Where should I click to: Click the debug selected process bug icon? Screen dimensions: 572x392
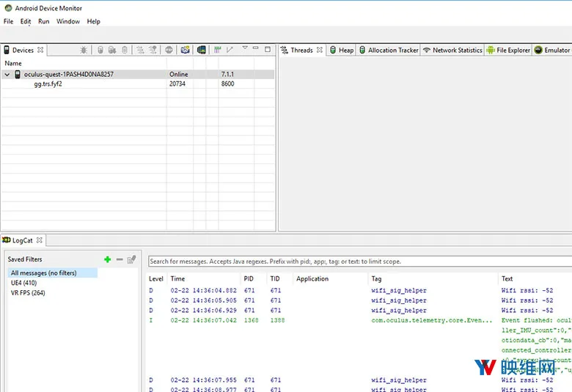[x=84, y=50]
